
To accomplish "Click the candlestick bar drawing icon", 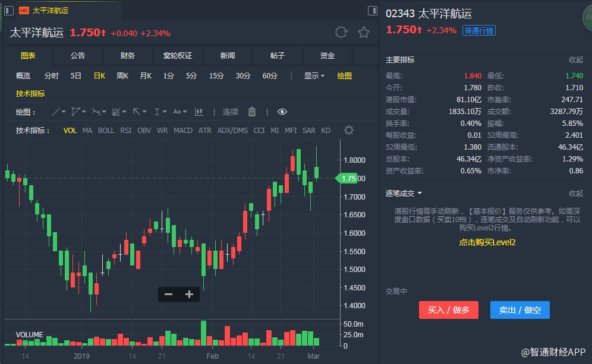I will pyautogui.click(x=199, y=112).
